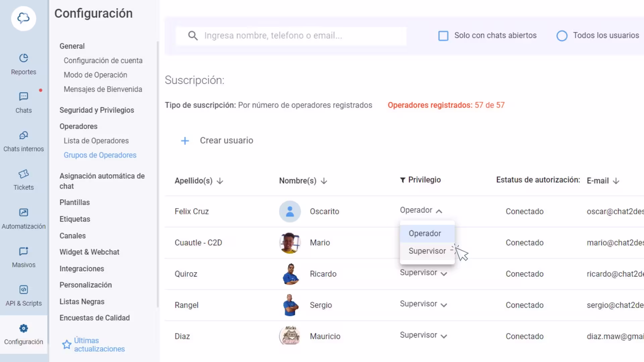
Task: Open the Automatización icon
Action: (x=23, y=213)
